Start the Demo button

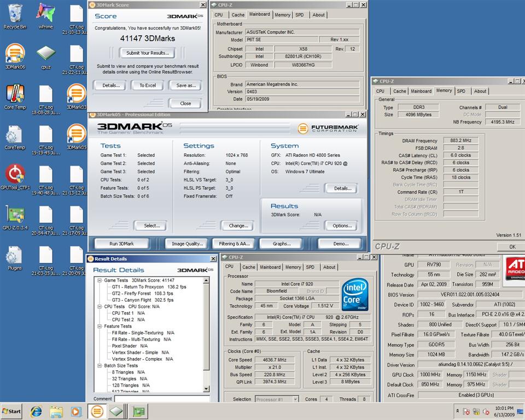341,244
